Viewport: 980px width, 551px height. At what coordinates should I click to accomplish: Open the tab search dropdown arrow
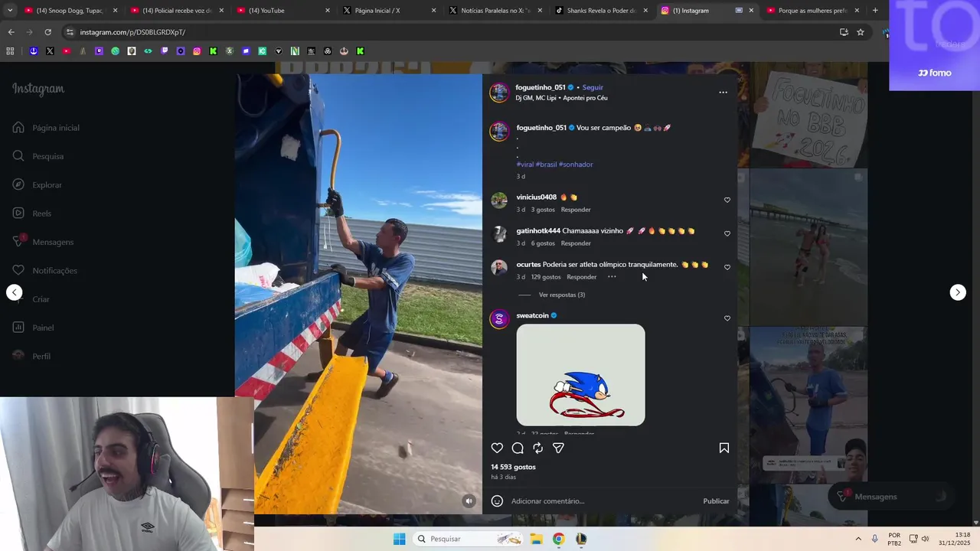(x=9, y=11)
